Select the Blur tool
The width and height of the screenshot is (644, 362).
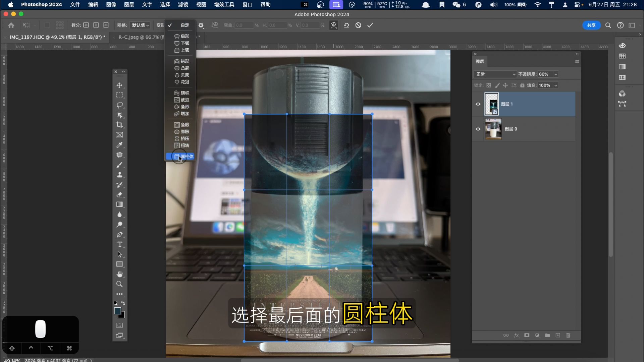(x=119, y=215)
